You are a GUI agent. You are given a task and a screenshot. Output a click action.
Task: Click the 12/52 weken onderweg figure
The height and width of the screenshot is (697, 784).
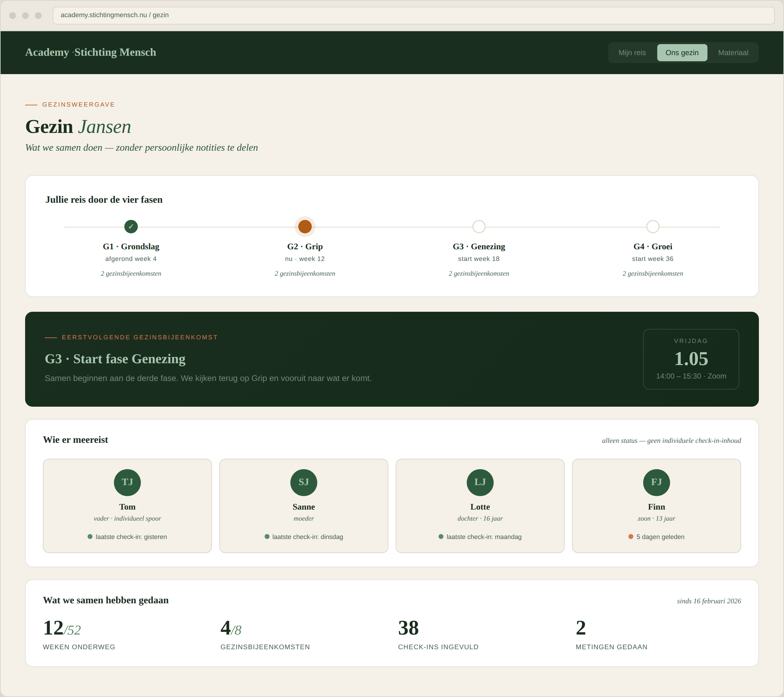[x=62, y=628]
